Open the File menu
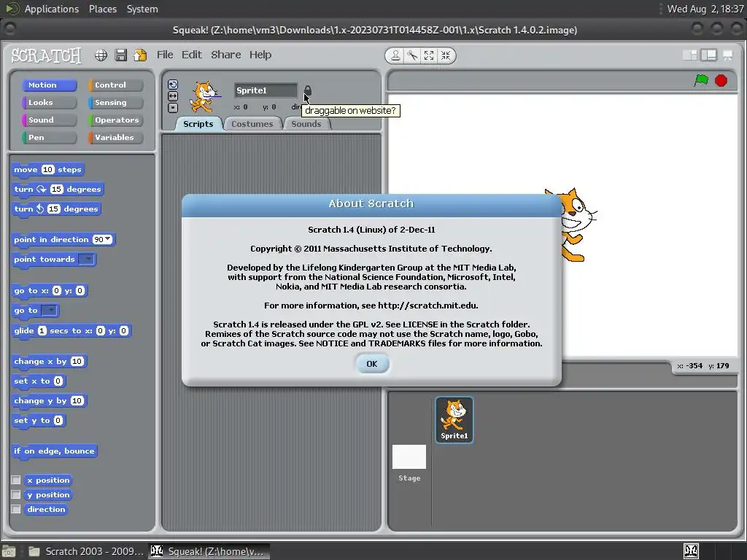The width and height of the screenshot is (747, 560). pyautogui.click(x=165, y=55)
